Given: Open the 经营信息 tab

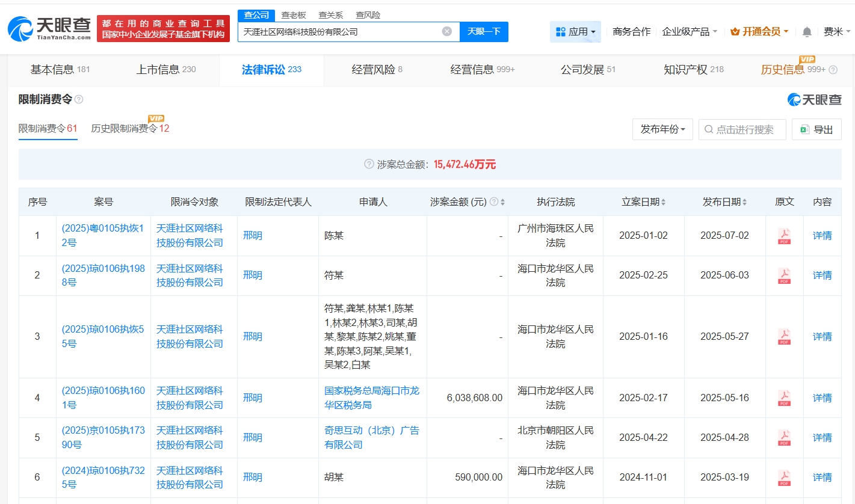Looking at the screenshot, I should point(483,70).
